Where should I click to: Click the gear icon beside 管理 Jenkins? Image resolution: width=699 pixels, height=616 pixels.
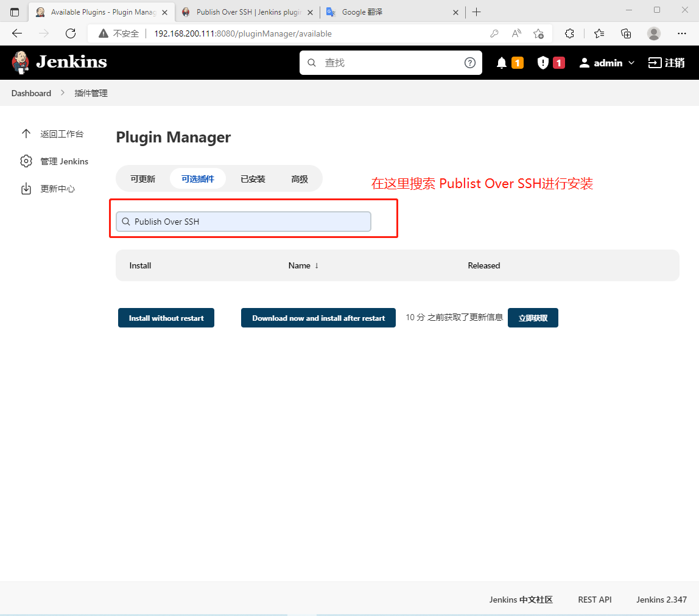[x=26, y=161]
